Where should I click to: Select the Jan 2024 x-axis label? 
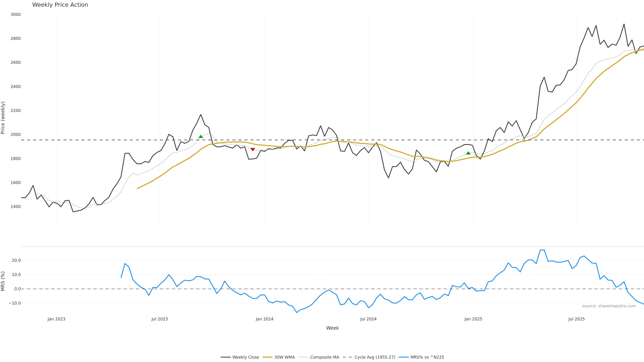pyautogui.click(x=264, y=319)
